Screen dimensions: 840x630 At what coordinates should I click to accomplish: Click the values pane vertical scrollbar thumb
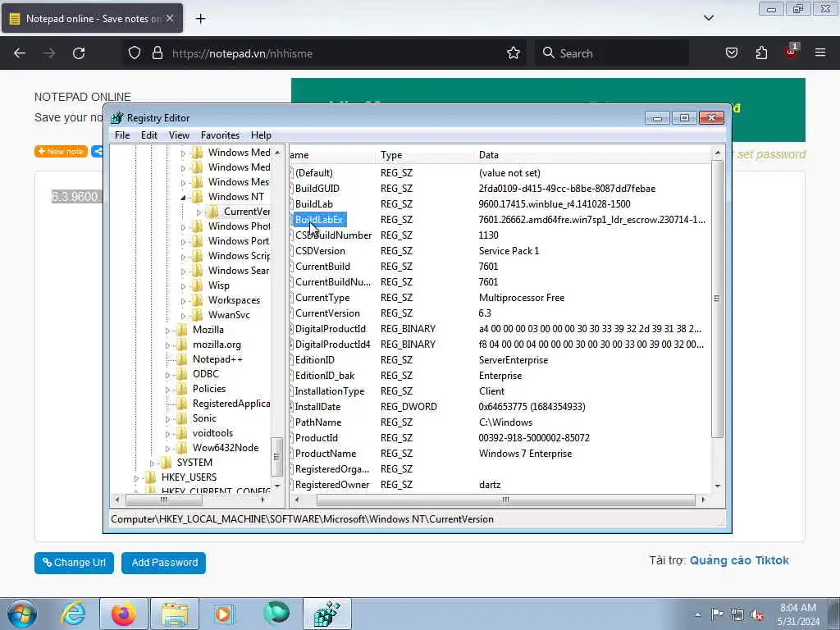pos(717,299)
